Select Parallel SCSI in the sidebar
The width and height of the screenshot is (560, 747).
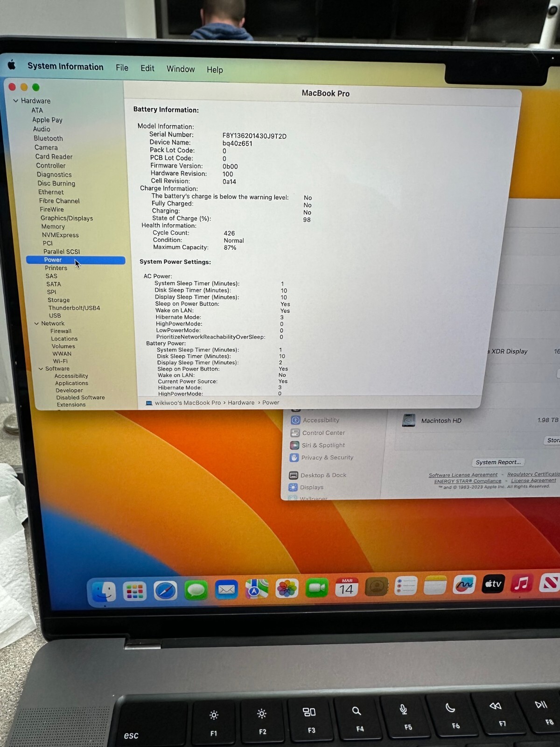tap(62, 251)
